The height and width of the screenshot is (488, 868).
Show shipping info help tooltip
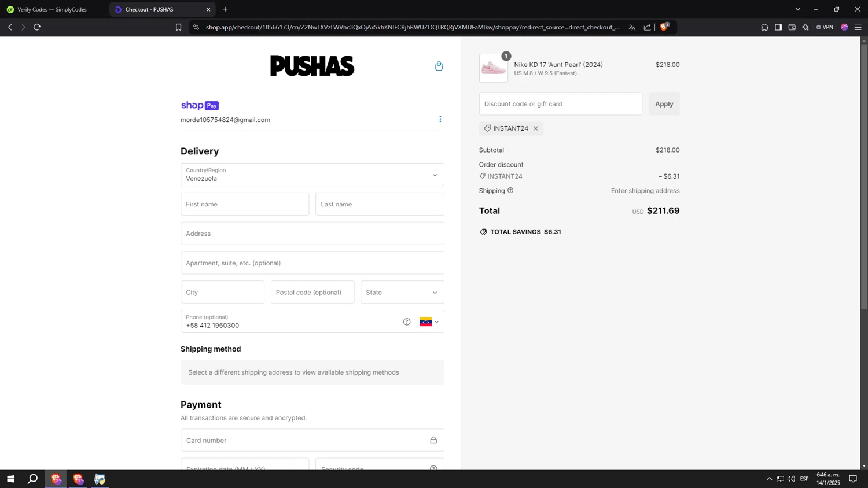pos(510,190)
